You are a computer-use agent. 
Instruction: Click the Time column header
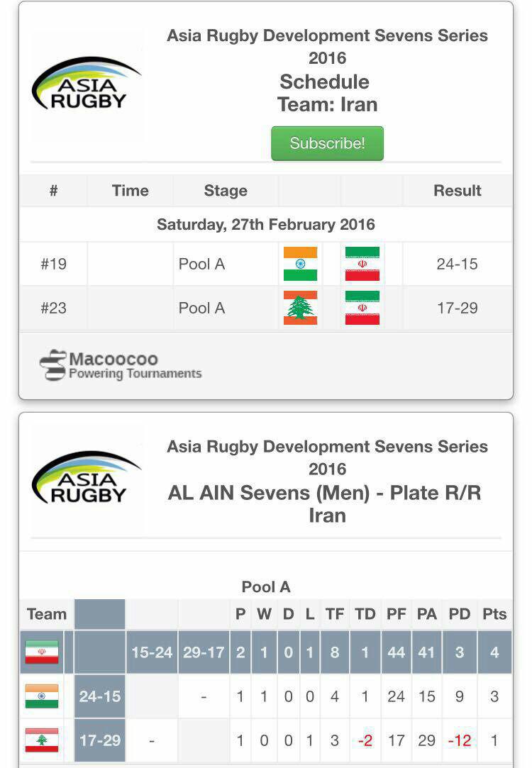pyautogui.click(x=130, y=191)
